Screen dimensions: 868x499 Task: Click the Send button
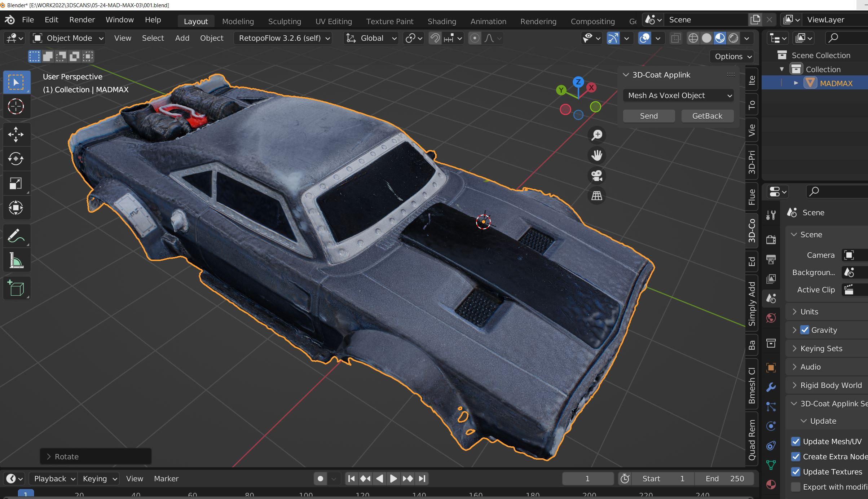click(x=649, y=116)
